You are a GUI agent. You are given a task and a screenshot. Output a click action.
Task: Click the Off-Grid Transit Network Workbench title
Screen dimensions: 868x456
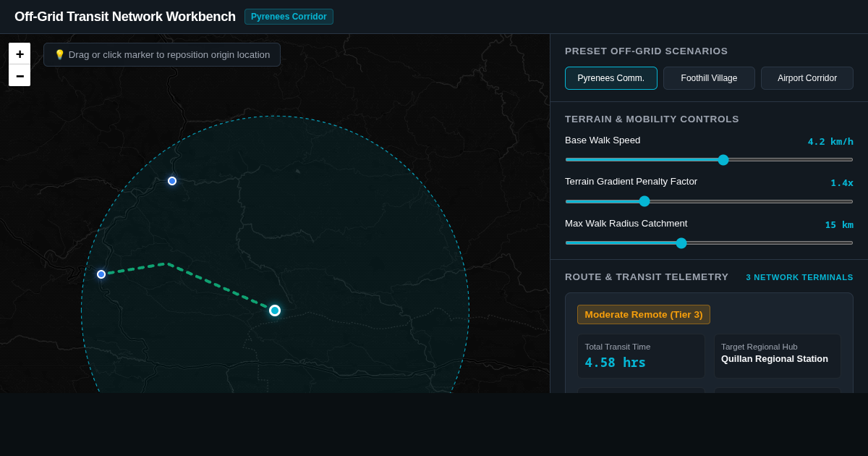125,17
